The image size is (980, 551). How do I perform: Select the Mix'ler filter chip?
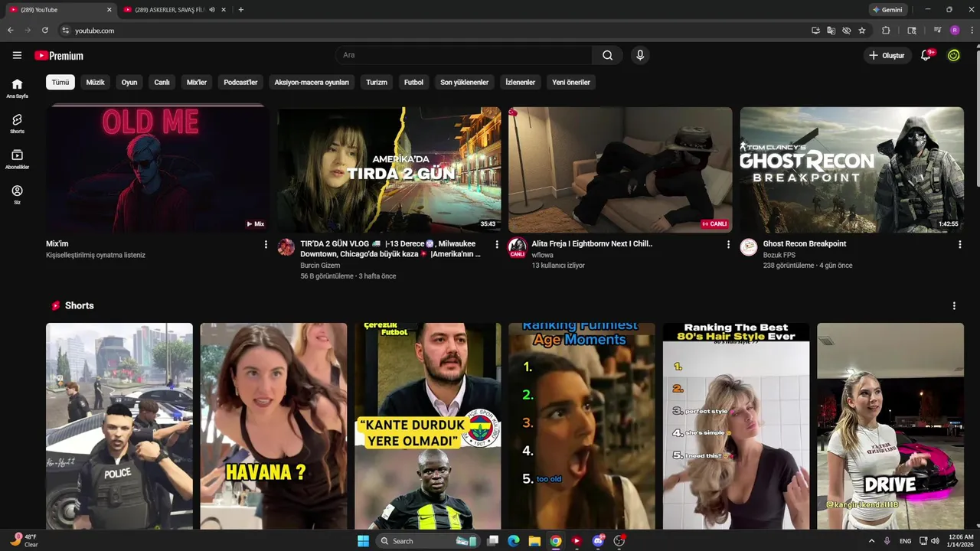pyautogui.click(x=197, y=82)
